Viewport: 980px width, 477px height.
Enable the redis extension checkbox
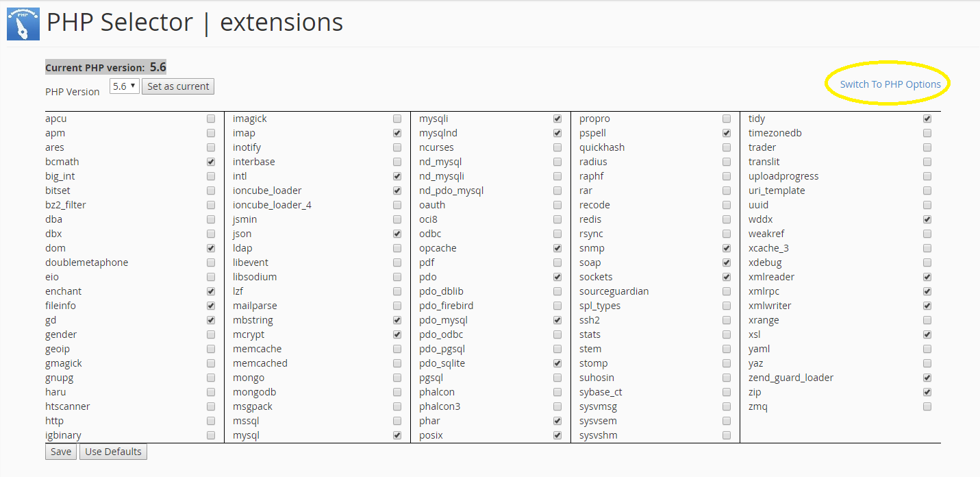pos(727,219)
